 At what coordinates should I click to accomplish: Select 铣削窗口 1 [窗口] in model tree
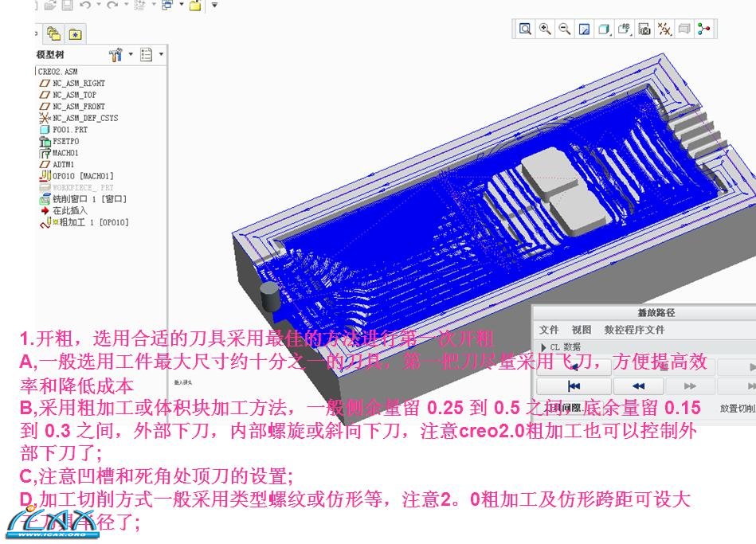pyautogui.click(x=83, y=199)
